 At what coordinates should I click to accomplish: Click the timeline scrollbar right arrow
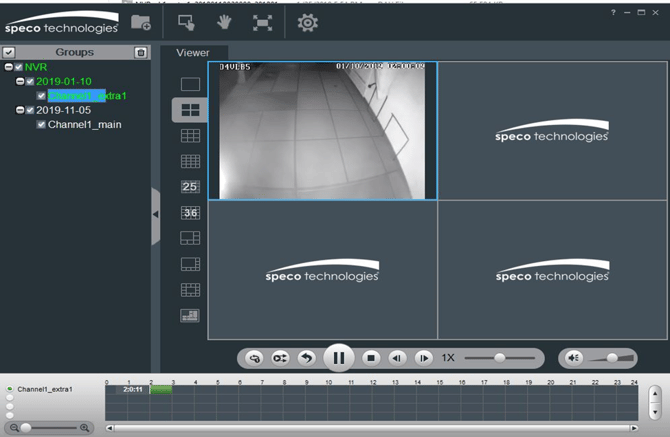pos(634,428)
